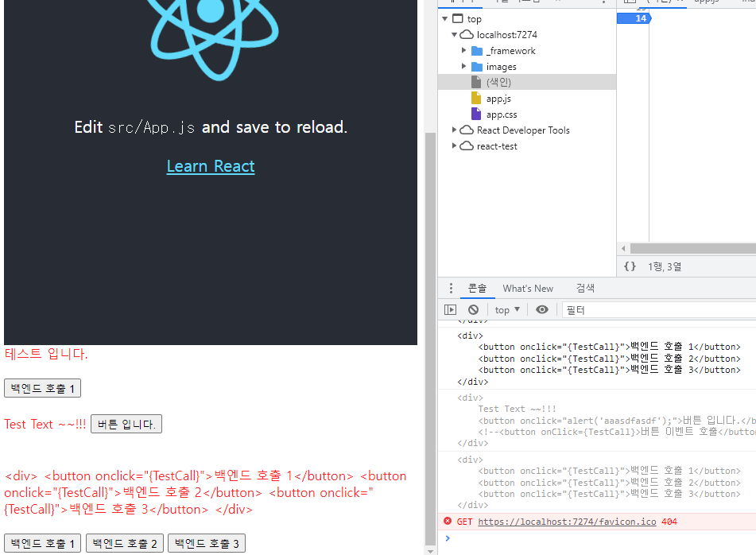Collapse the localhost:7274 tree node

[454, 35]
